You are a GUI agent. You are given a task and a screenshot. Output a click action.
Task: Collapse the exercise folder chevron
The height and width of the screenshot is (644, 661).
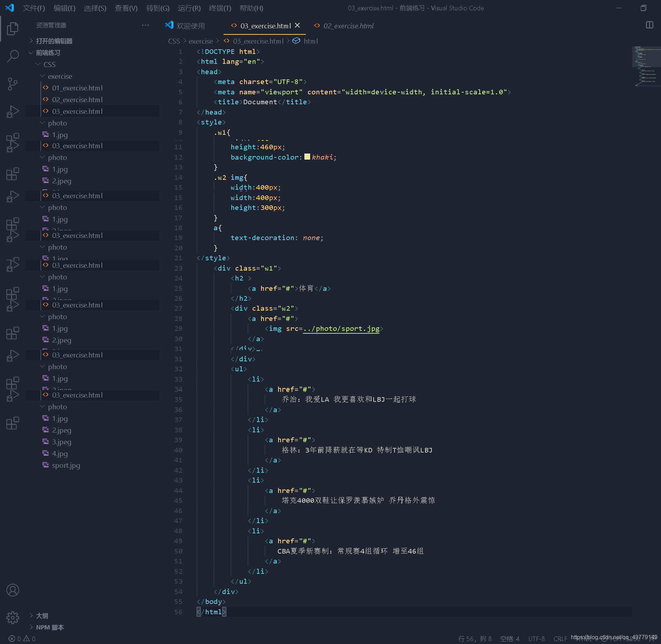(43, 76)
